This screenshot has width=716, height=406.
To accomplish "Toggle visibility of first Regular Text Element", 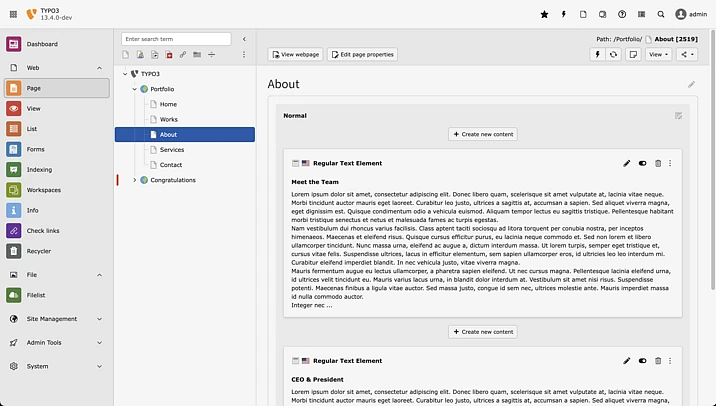I will pos(642,163).
